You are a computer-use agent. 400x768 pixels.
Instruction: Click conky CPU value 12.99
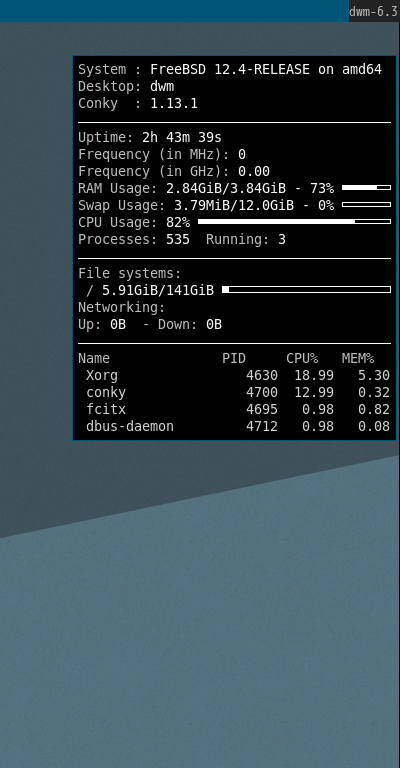click(314, 393)
